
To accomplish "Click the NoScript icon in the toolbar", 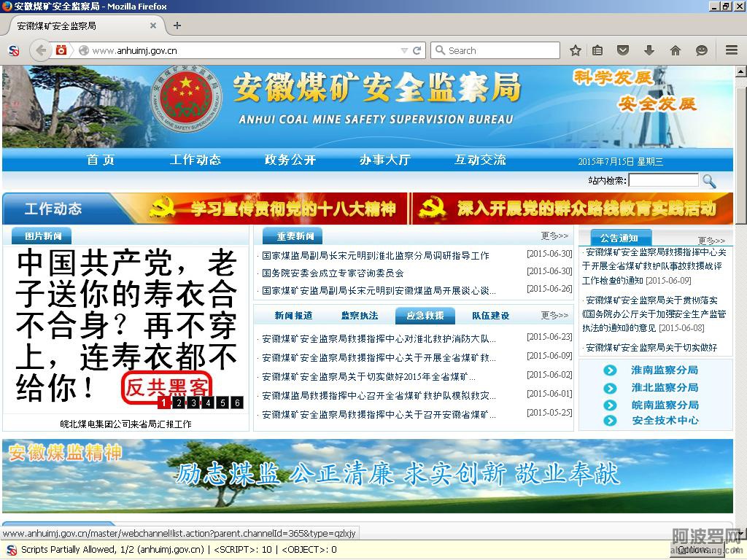I will point(13,50).
